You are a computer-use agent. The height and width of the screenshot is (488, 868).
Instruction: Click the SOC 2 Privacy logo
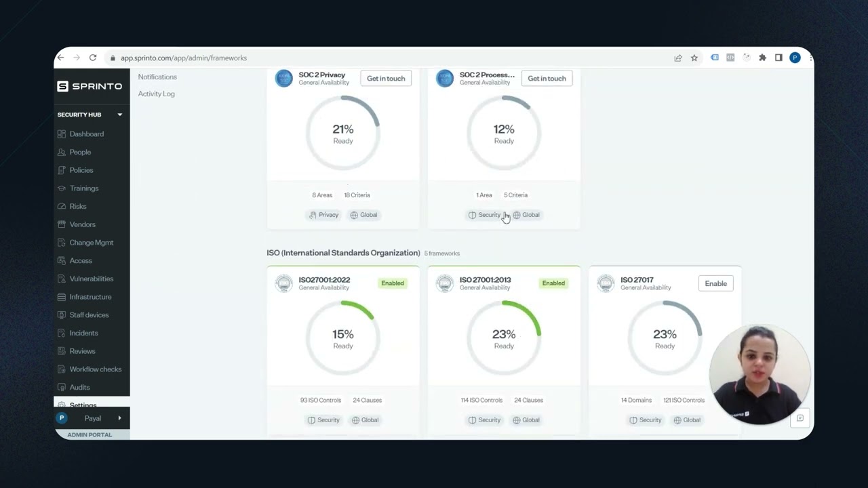click(x=283, y=78)
